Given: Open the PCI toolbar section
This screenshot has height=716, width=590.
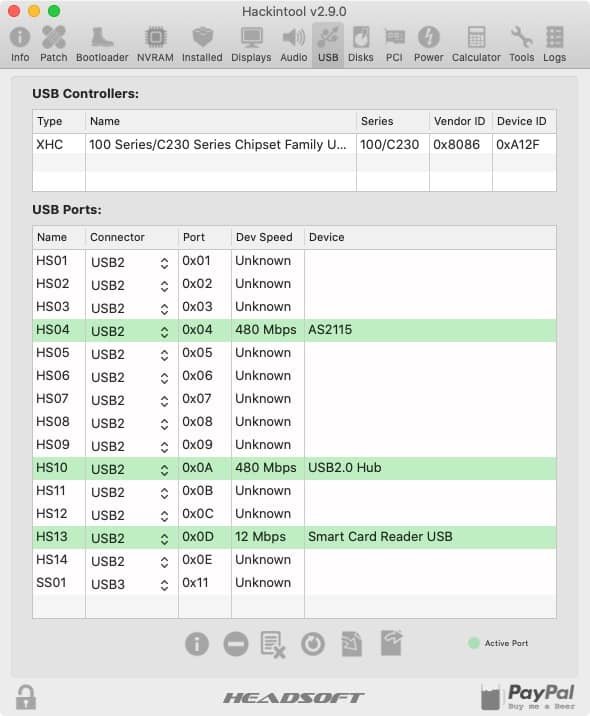Looking at the screenshot, I should click(x=394, y=44).
